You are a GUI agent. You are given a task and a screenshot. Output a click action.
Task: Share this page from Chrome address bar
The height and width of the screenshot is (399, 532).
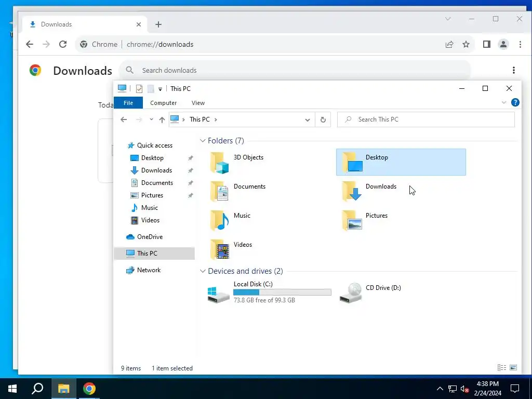(x=449, y=44)
